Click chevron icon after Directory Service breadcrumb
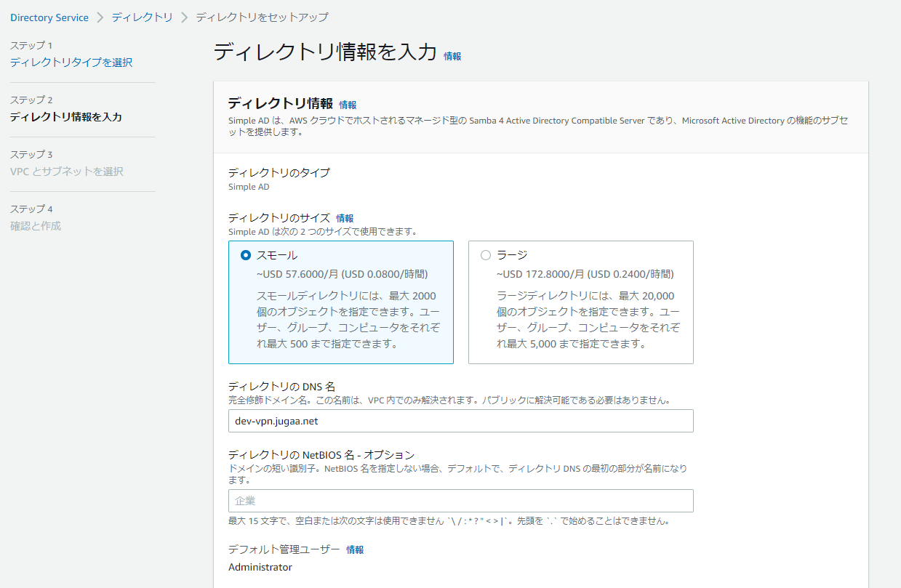 [x=100, y=17]
